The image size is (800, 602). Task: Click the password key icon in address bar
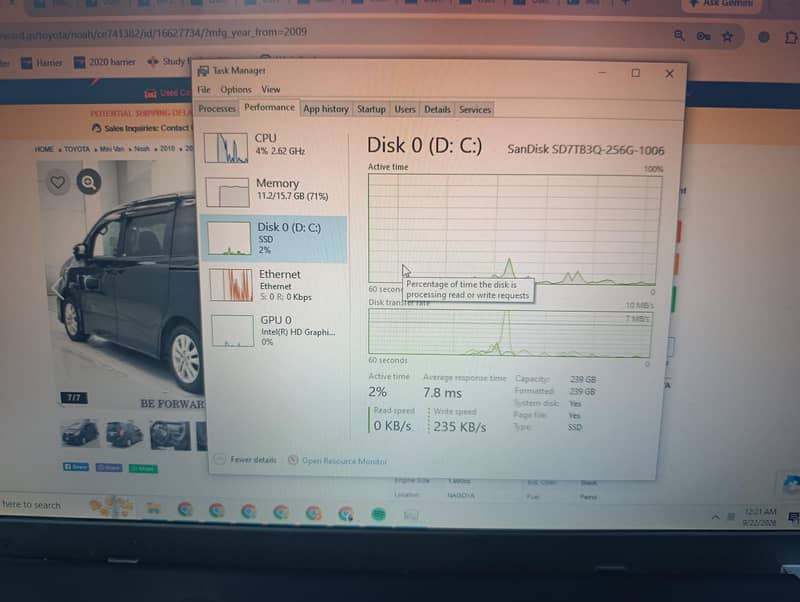point(704,36)
